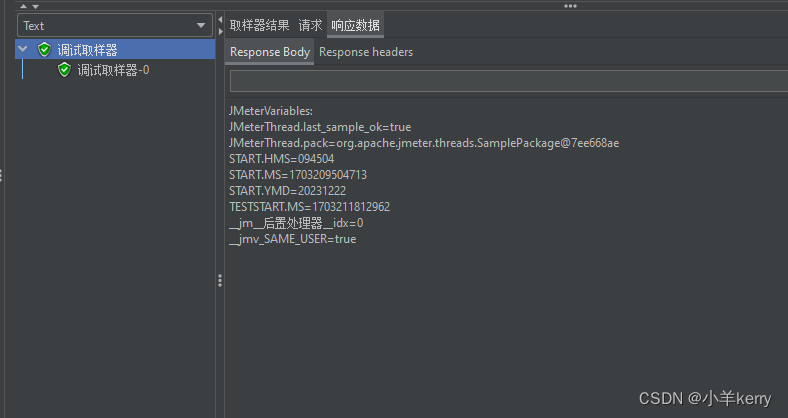Switch to the 请求 tab
The height and width of the screenshot is (418, 788).
(310, 25)
